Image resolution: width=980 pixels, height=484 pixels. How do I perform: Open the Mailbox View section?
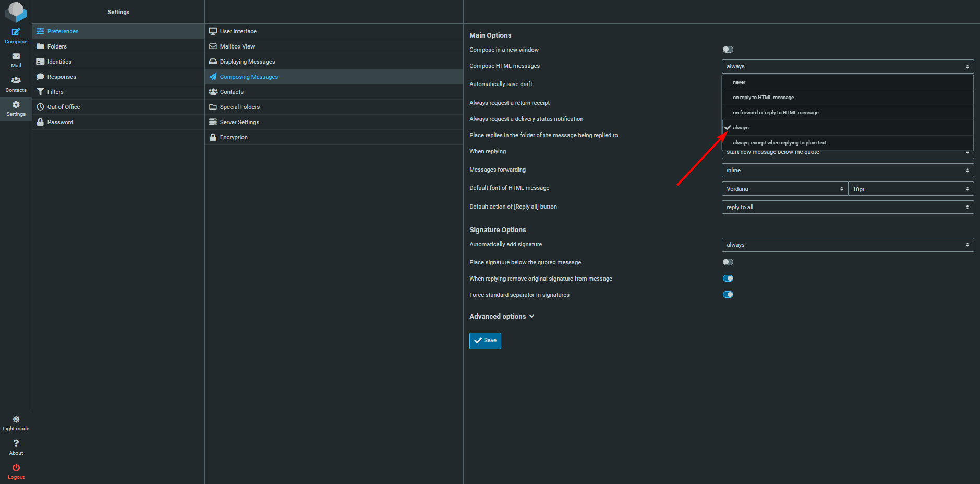pos(237,46)
